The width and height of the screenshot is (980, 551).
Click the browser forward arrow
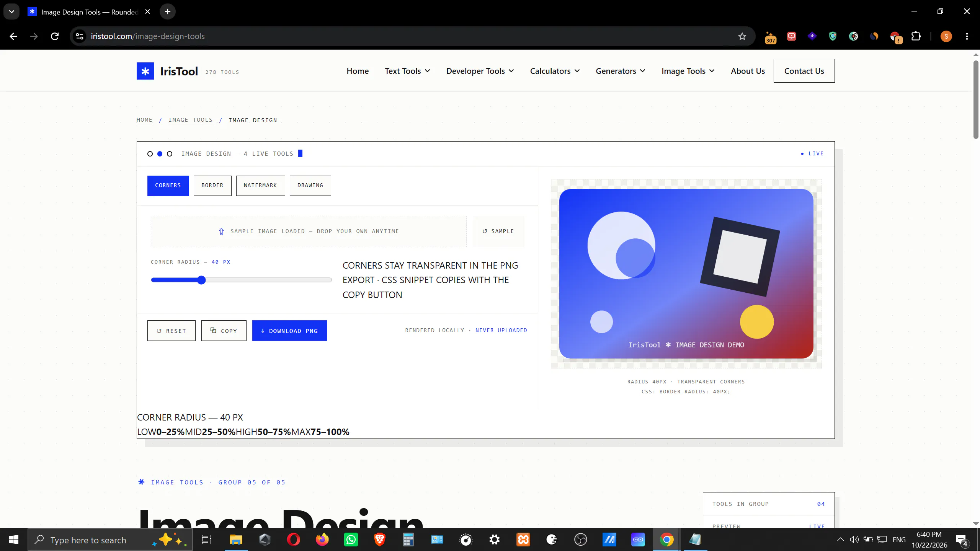[34, 36]
